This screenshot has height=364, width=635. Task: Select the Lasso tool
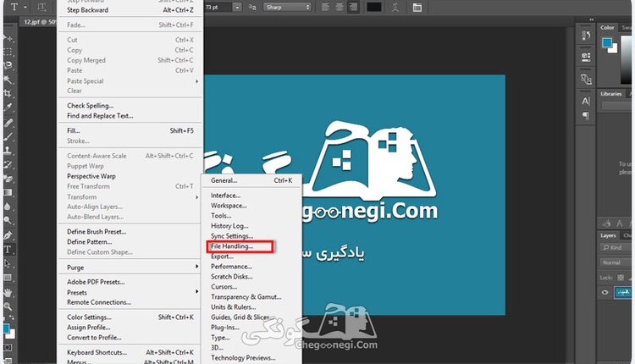click(8, 65)
